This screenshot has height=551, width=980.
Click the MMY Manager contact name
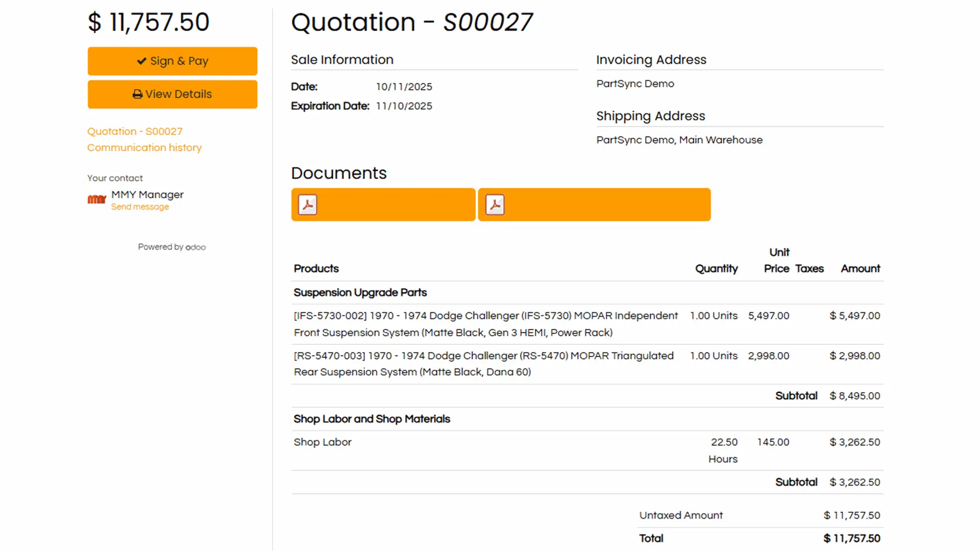coord(148,194)
